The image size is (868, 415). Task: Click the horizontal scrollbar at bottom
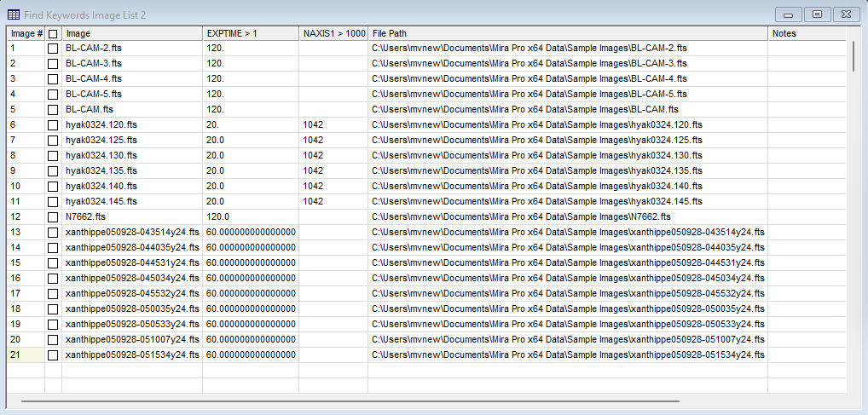tap(350, 400)
